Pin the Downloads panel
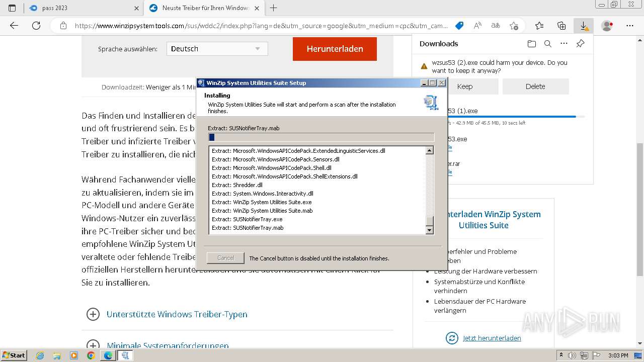 pos(580,44)
